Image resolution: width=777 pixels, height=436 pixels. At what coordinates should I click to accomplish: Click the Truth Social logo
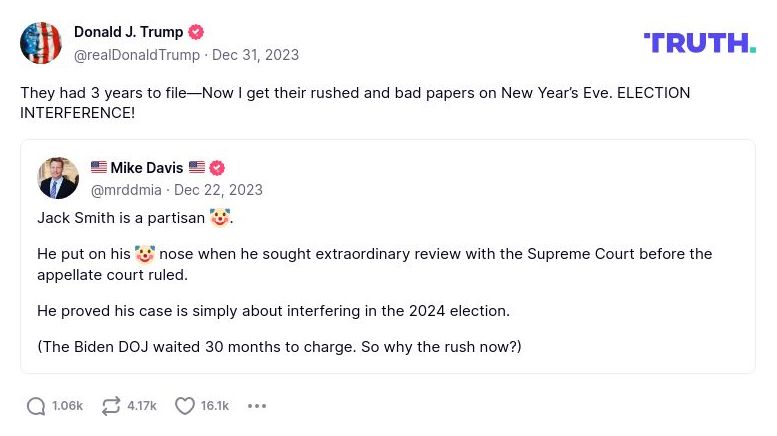[699, 42]
